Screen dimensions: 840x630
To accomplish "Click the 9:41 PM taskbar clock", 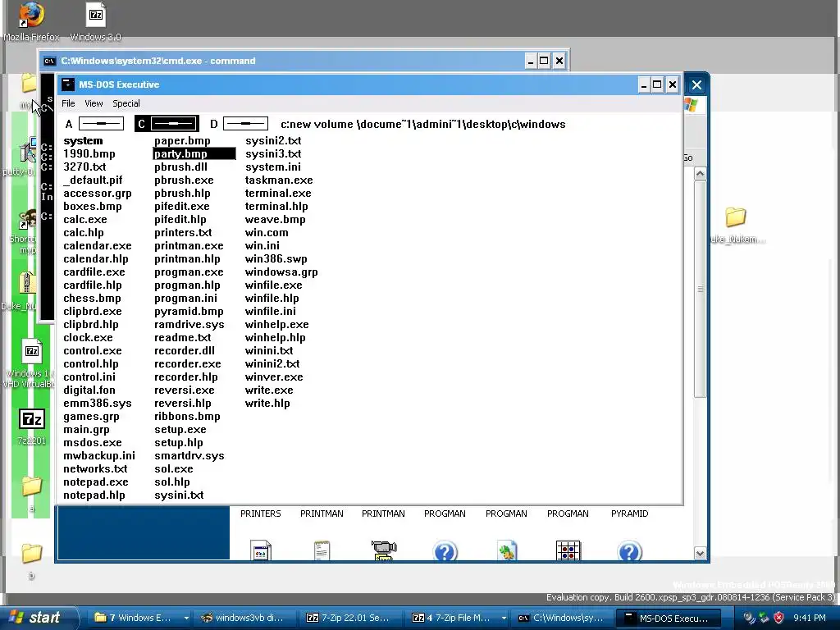I will pos(810,618).
